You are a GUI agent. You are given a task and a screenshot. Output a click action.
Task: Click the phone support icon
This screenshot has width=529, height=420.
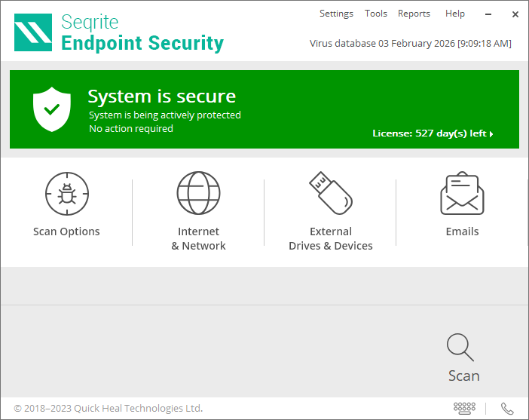click(x=507, y=408)
